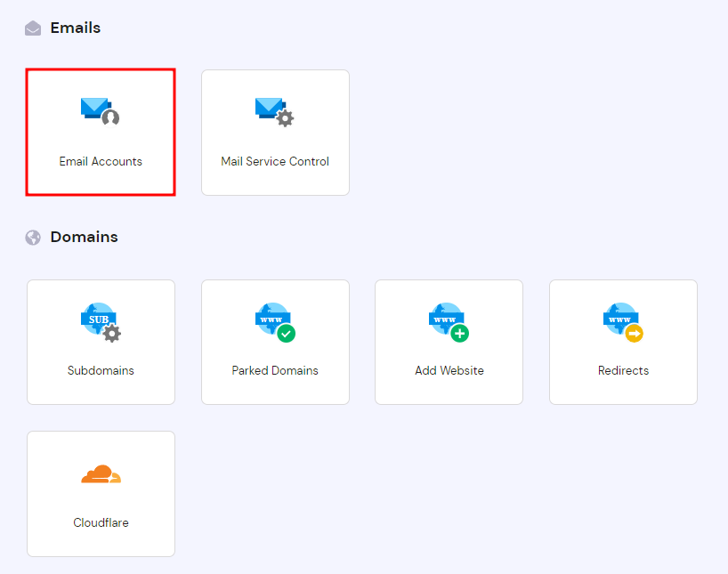Click the Emails section envelope icon
Image resolution: width=728 pixels, height=574 pixels.
click(x=33, y=28)
